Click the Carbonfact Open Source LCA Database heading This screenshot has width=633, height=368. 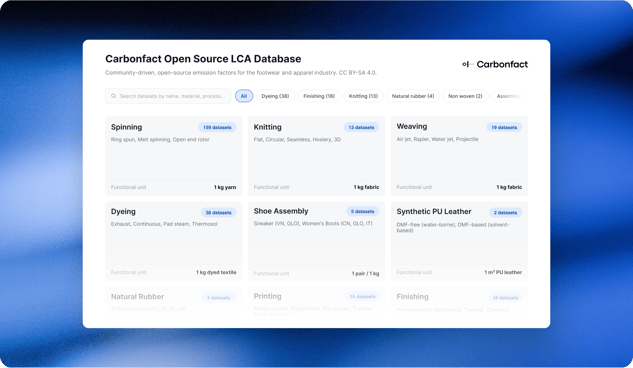[203, 59]
